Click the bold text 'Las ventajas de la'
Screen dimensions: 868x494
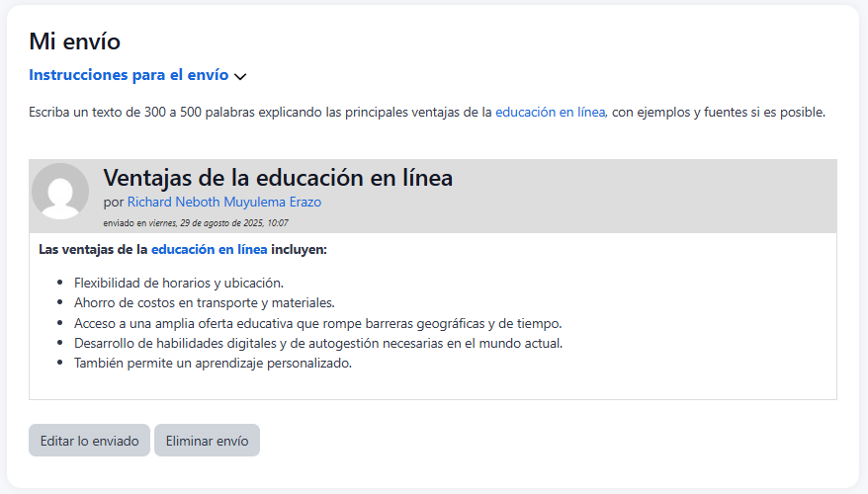93,250
